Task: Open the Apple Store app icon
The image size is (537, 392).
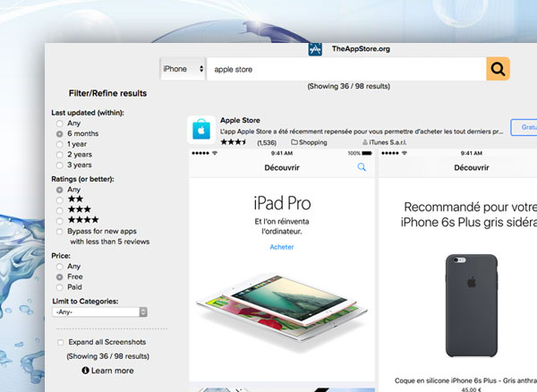Action: tap(201, 130)
